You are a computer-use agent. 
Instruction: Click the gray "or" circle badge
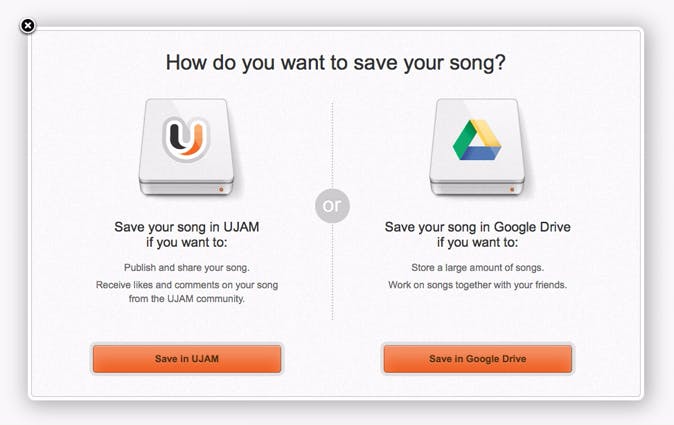(x=332, y=205)
